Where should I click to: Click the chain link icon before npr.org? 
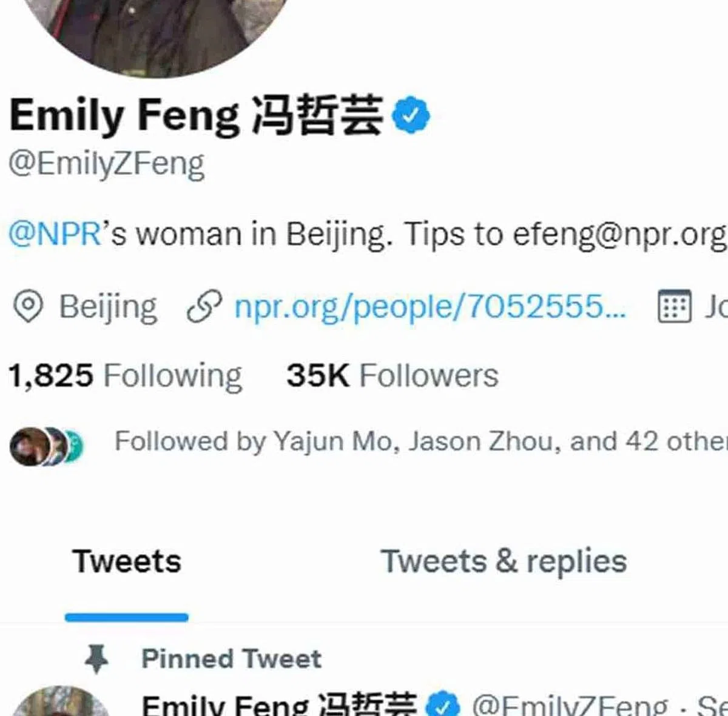pos(204,307)
